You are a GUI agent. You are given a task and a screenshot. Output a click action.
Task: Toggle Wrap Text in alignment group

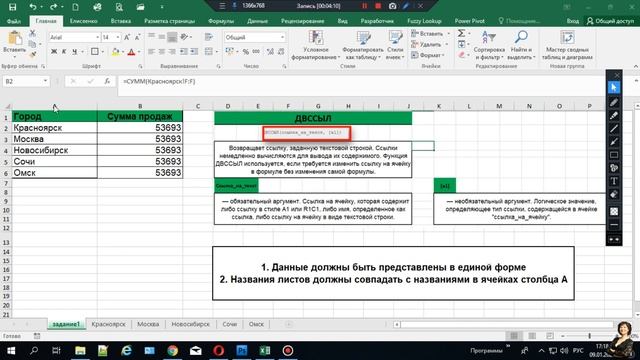pos(209,37)
